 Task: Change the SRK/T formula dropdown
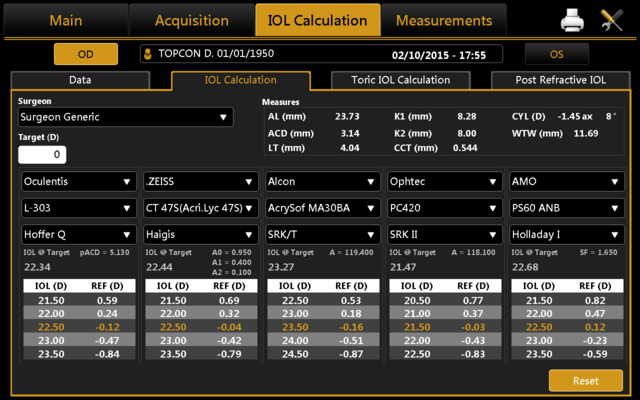323,234
